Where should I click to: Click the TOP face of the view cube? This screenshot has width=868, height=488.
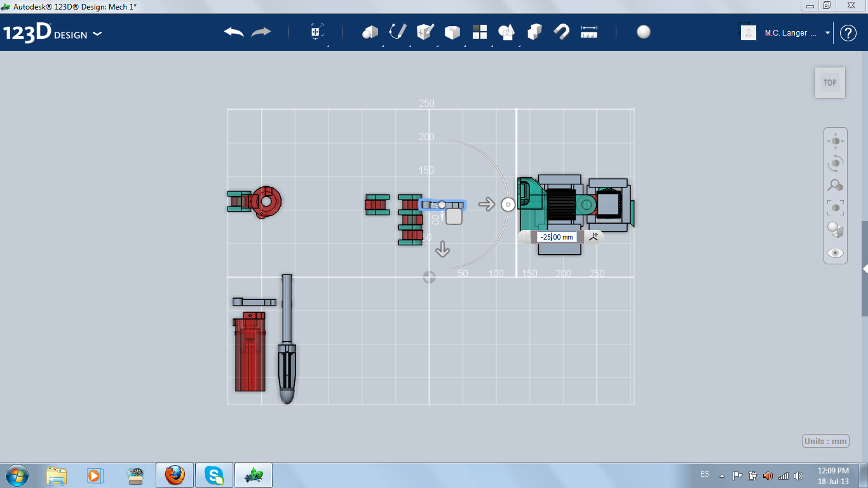click(x=830, y=83)
